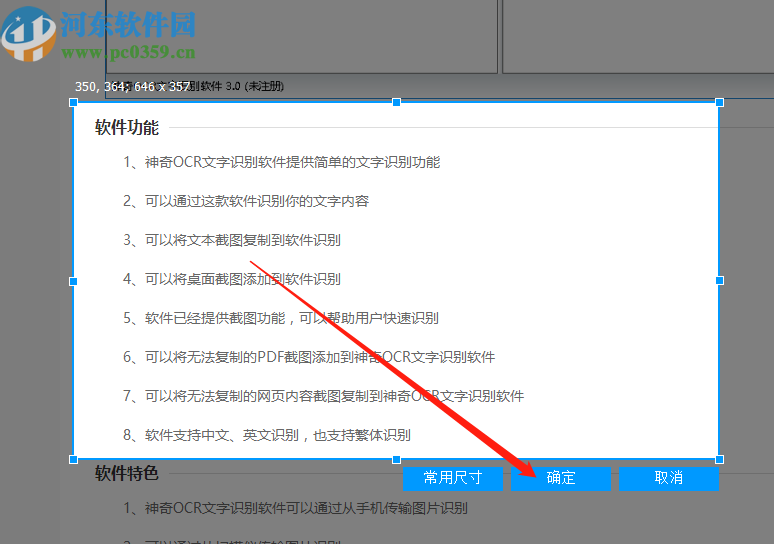
Task: Click the bottom-left selection corner handle
Action: point(74,460)
